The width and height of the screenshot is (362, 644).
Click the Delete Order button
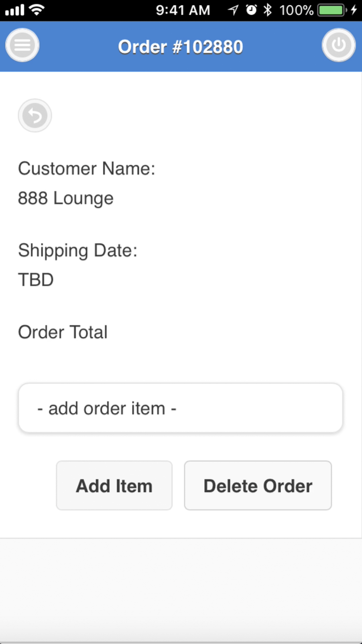[x=258, y=486]
